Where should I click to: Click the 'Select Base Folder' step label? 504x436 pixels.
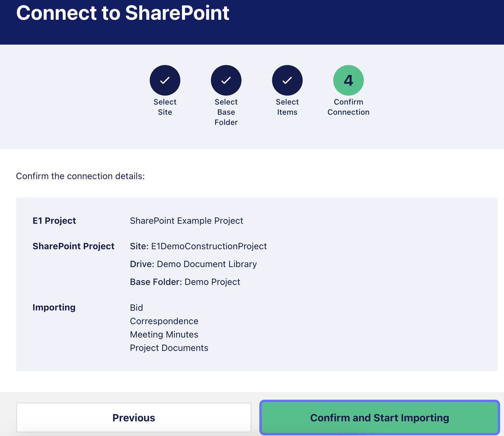pos(226,112)
